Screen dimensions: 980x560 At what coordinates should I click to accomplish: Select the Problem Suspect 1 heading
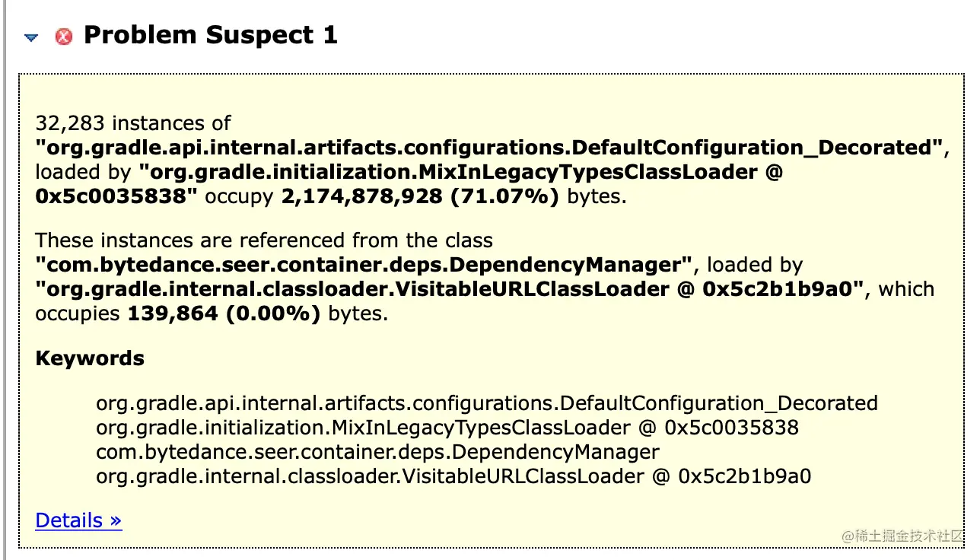(x=211, y=35)
